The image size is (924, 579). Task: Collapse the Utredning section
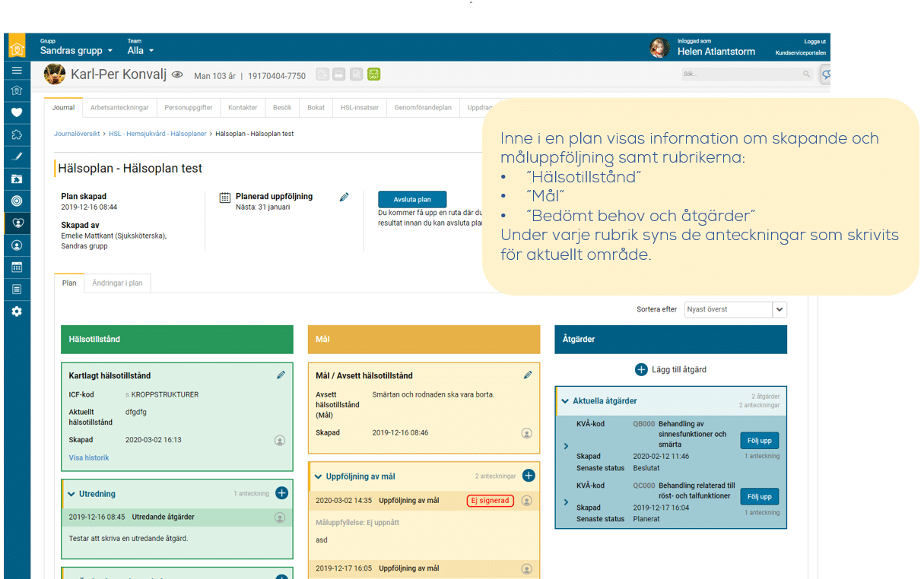(x=71, y=494)
